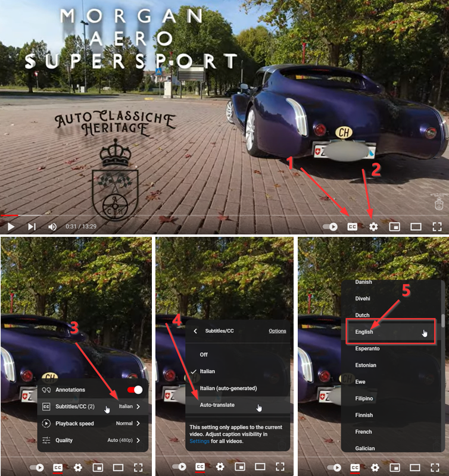Click fullscreen icon under the Auto-translate panel
This screenshot has width=449, height=476.
pyautogui.click(x=280, y=466)
